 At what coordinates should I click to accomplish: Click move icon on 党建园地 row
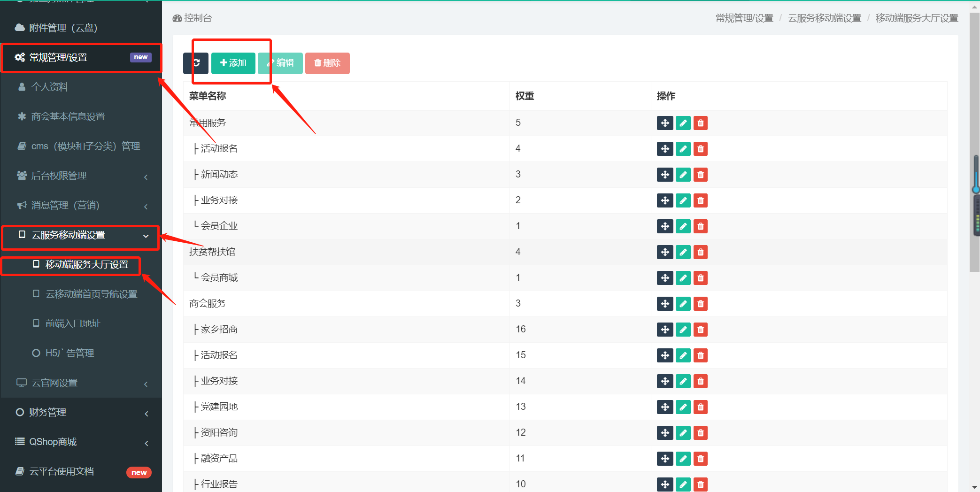click(x=664, y=407)
